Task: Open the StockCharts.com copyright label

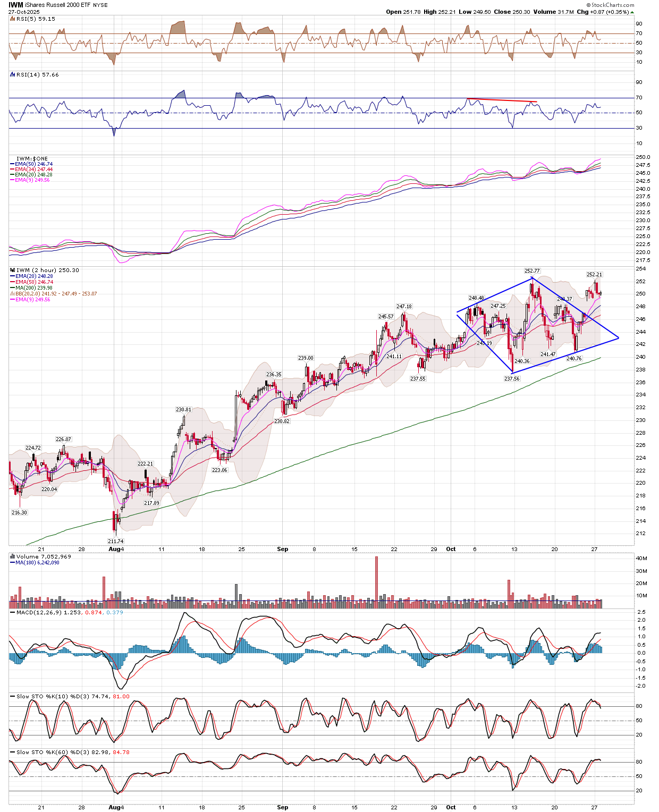Action: pos(611,5)
